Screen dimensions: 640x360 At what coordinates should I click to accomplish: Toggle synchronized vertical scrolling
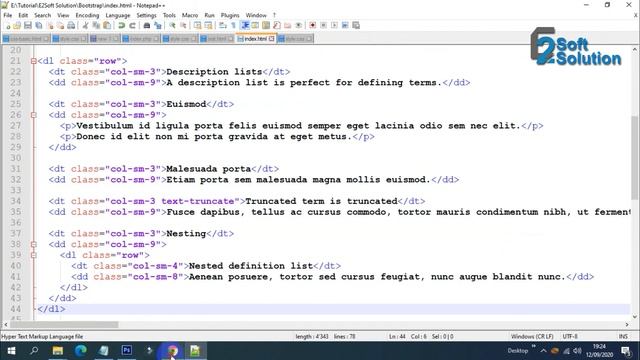point(198,25)
